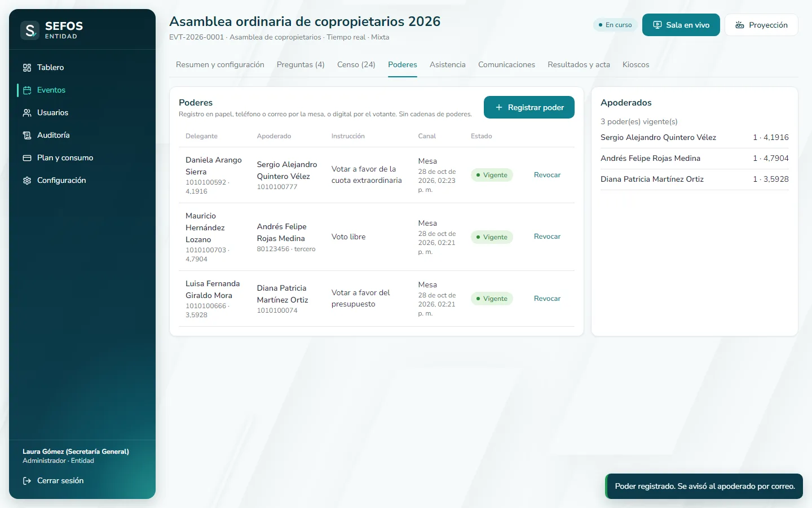This screenshot has width=812, height=508.
Task: Open the Censo (24) tab
Action: (x=356, y=65)
